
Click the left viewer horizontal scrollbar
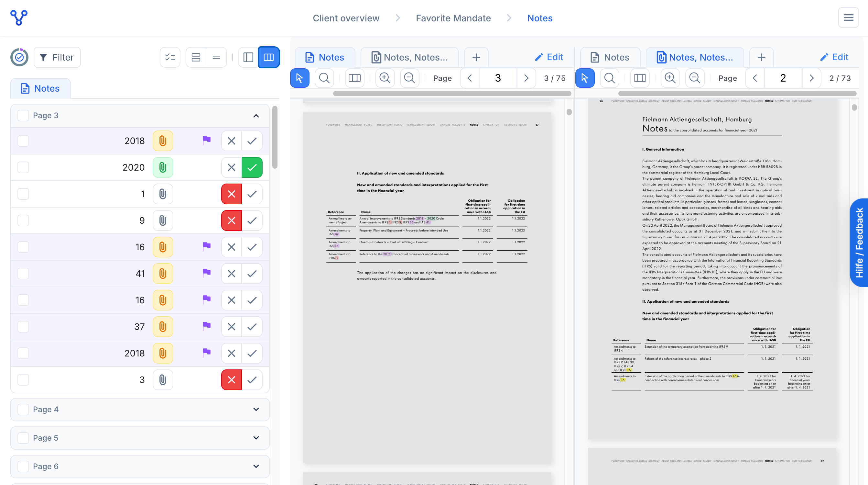[x=452, y=94]
